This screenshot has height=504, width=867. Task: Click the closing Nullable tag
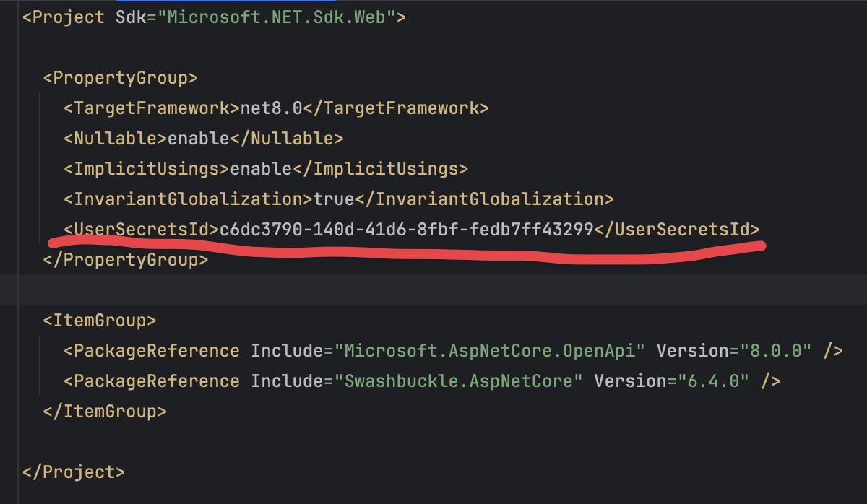click(x=287, y=139)
